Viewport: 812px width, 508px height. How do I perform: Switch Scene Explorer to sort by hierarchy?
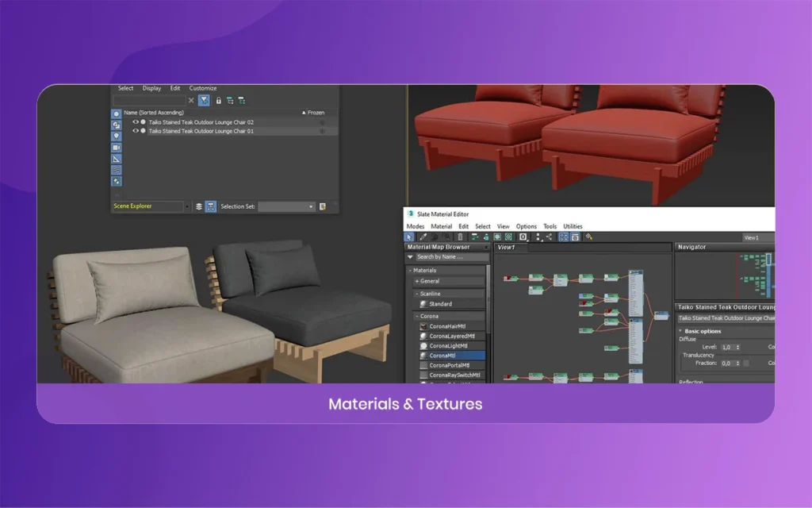211,206
